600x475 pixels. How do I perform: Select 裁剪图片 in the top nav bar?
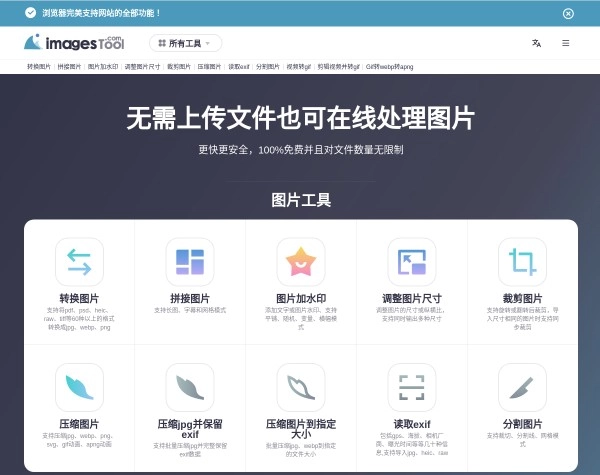click(x=178, y=67)
